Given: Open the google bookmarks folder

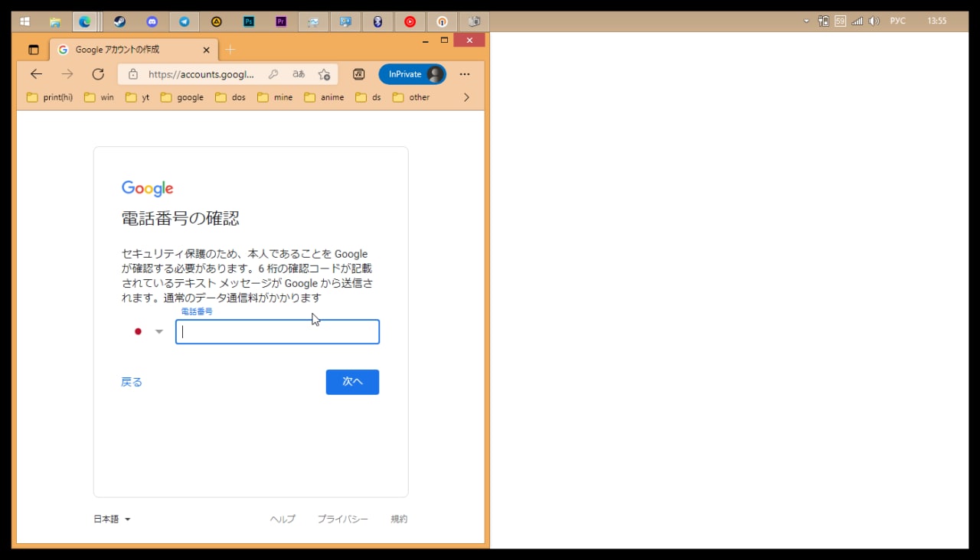Looking at the screenshot, I should 182,97.
